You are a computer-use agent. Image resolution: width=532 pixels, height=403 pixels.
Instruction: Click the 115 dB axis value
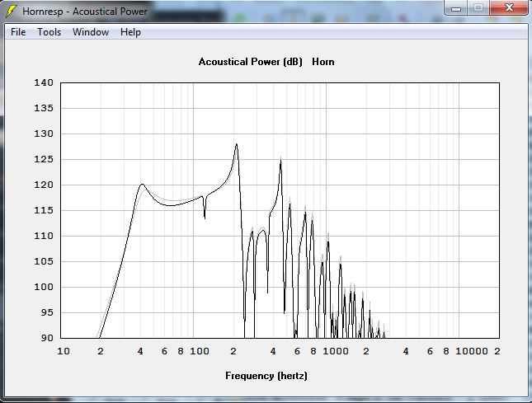[x=44, y=210]
